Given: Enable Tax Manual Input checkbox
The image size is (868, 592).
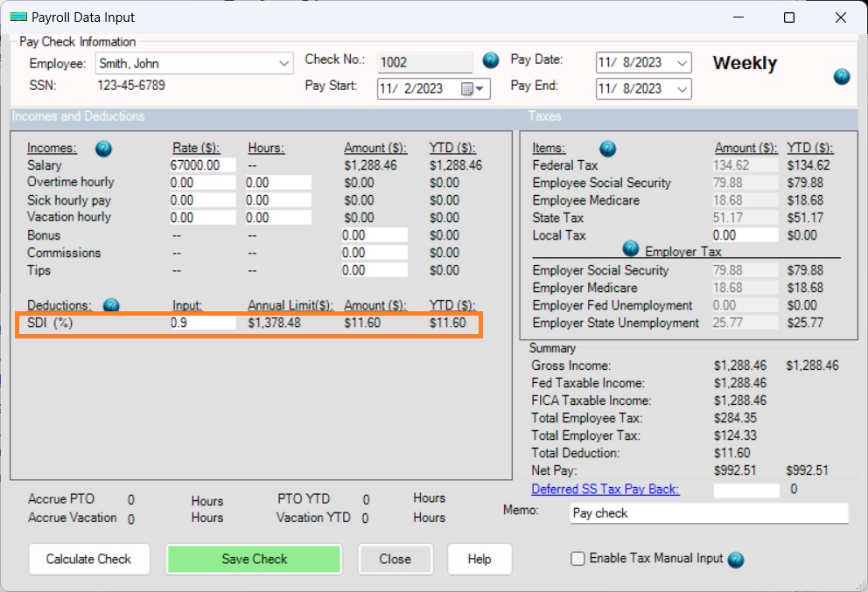Looking at the screenshot, I should click(577, 560).
